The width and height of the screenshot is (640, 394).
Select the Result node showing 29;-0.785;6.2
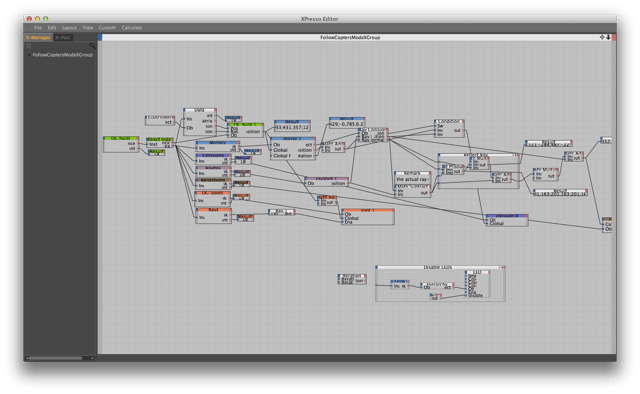(x=347, y=122)
